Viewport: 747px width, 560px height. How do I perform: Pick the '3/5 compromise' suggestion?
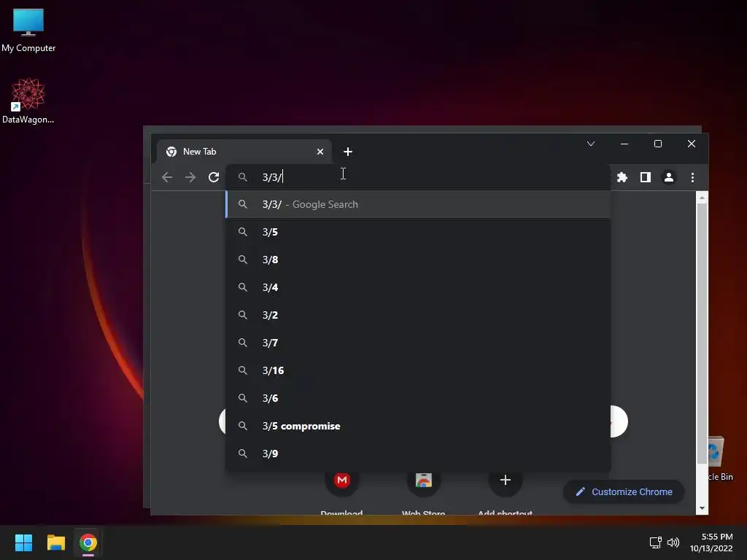click(418, 426)
